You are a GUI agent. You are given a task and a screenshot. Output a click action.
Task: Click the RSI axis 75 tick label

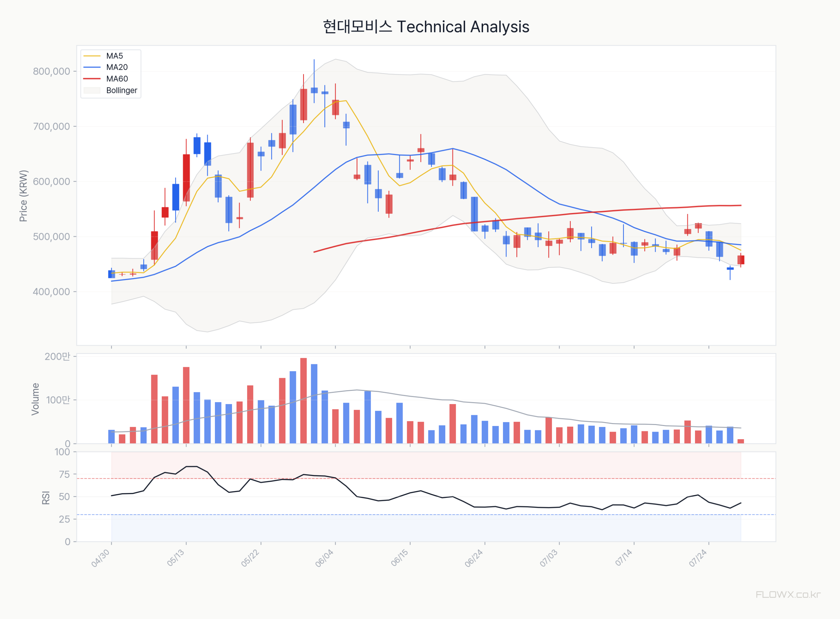click(x=64, y=474)
